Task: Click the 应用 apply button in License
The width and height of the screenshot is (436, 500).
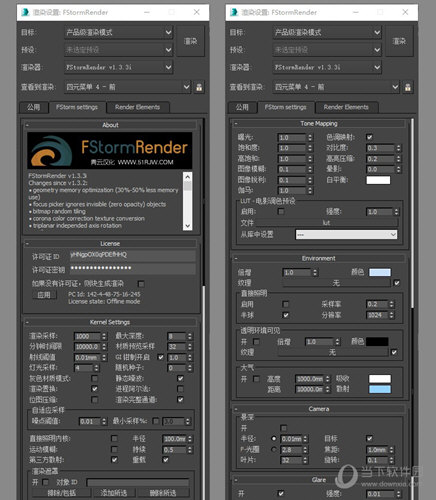Action: pyautogui.click(x=44, y=295)
